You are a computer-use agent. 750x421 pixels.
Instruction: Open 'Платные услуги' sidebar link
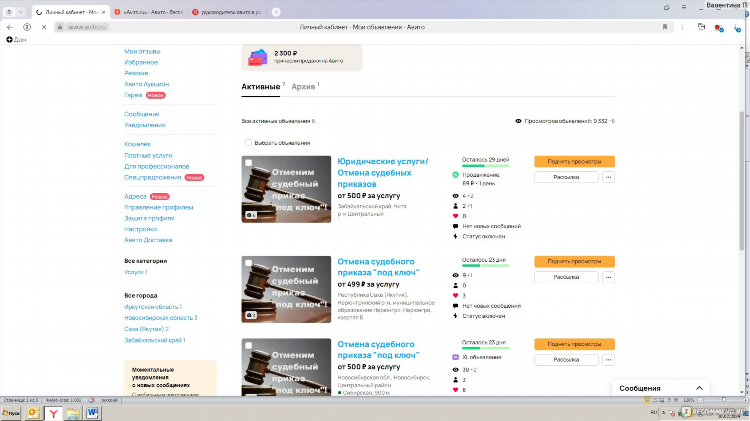click(148, 155)
